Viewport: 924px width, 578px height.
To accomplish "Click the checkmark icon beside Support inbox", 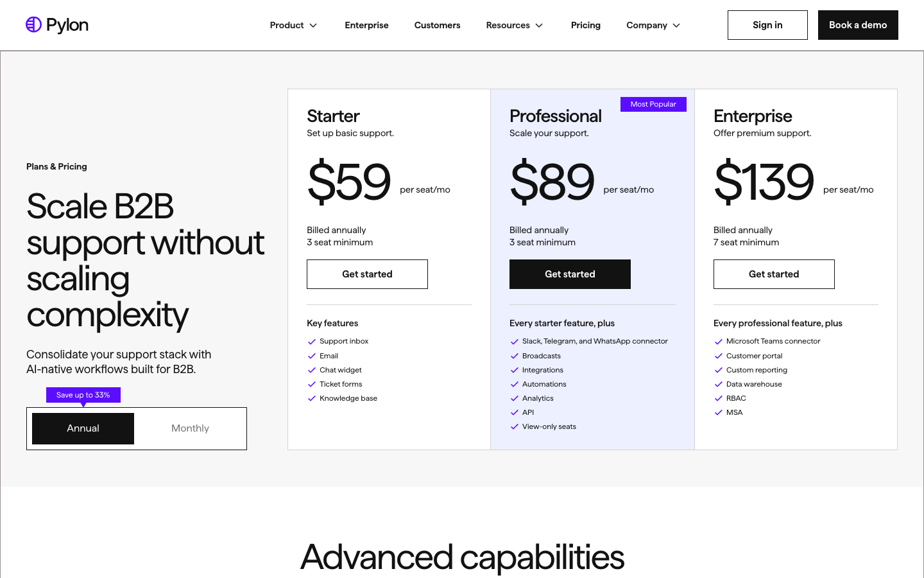I will pyautogui.click(x=312, y=342).
